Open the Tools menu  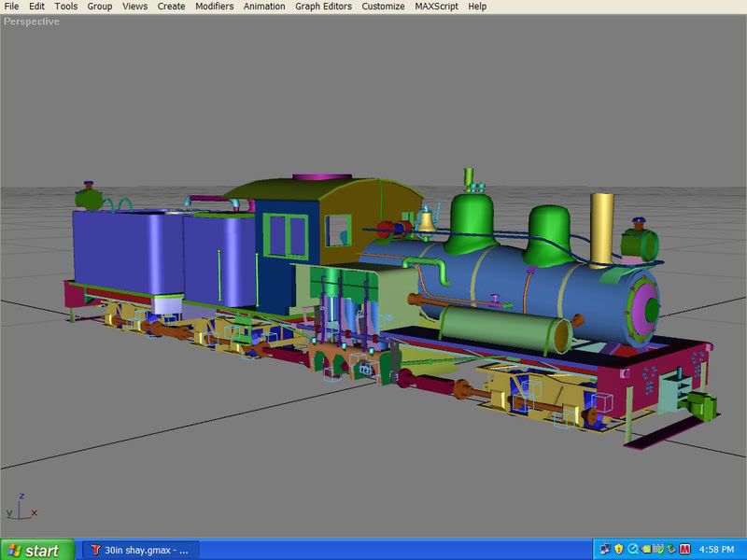[x=65, y=7]
